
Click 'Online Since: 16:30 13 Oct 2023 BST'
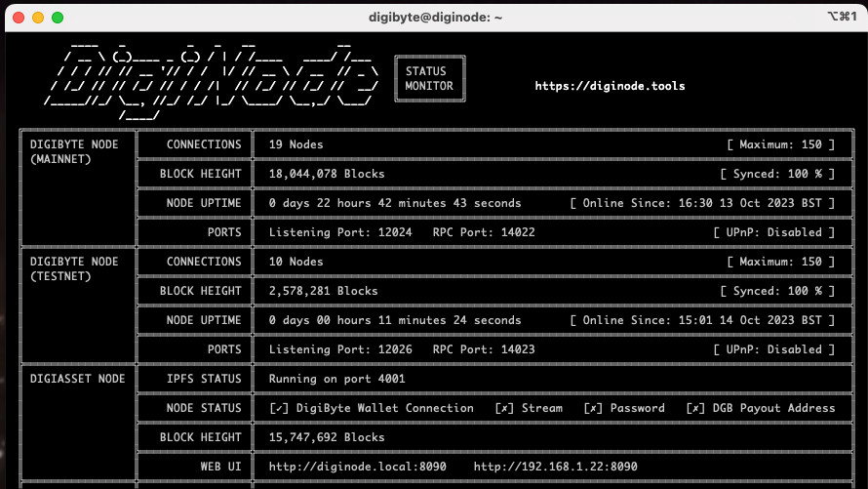tap(702, 203)
